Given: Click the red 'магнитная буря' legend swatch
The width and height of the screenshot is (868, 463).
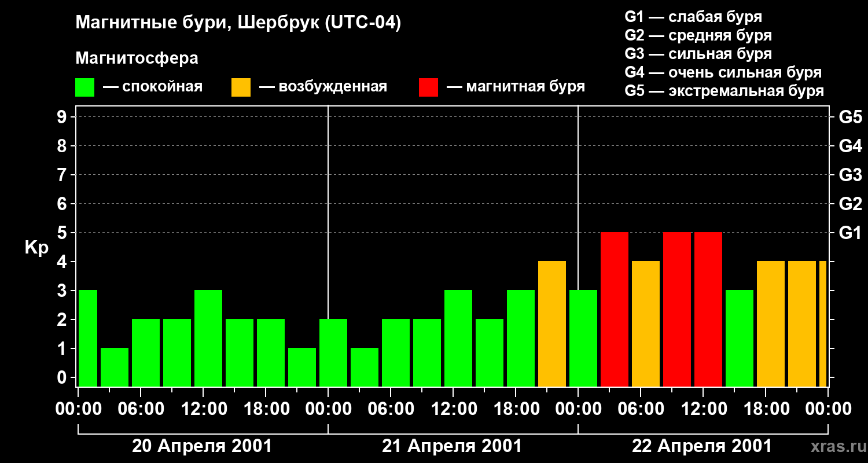Looking at the screenshot, I should click(428, 87).
